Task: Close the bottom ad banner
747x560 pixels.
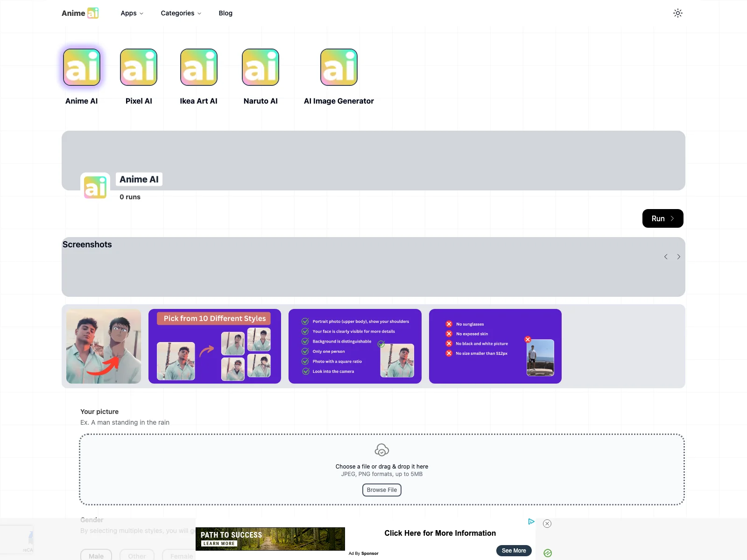Action: pyautogui.click(x=547, y=524)
